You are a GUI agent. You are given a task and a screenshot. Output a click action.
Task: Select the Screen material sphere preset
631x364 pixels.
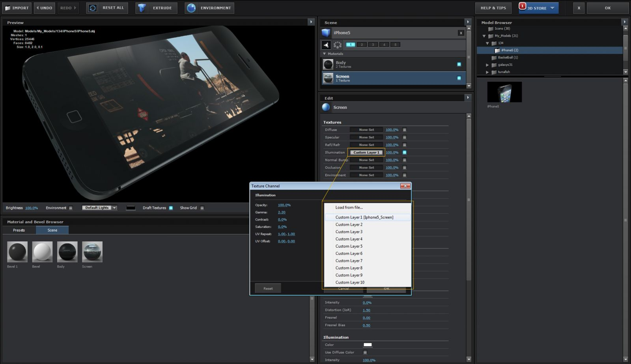(92, 252)
